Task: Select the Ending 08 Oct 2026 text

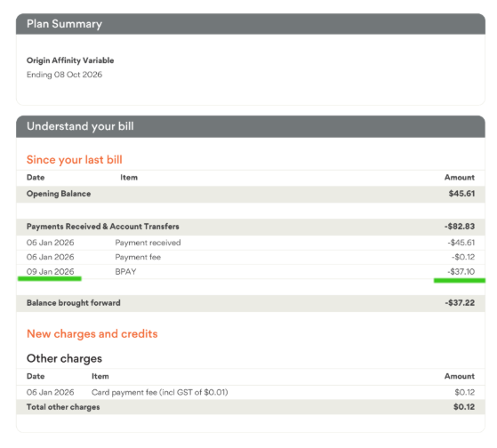Action: [64, 75]
